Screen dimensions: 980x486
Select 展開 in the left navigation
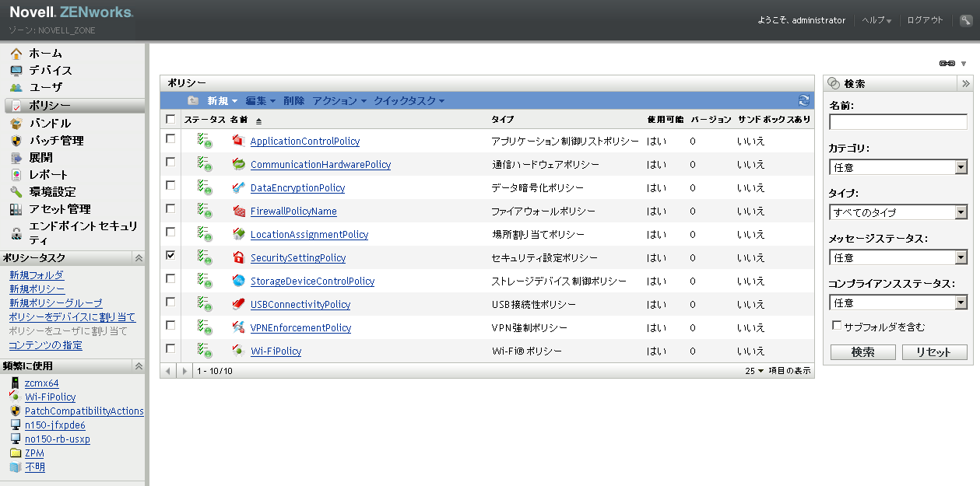tap(40, 158)
